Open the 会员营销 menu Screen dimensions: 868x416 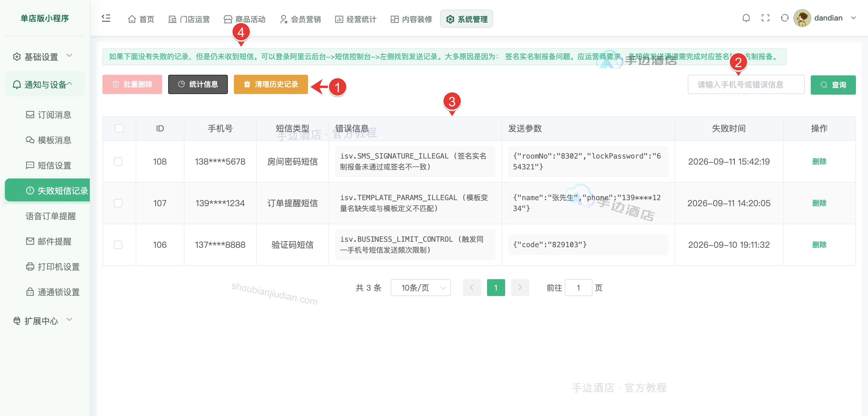point(300,19)
